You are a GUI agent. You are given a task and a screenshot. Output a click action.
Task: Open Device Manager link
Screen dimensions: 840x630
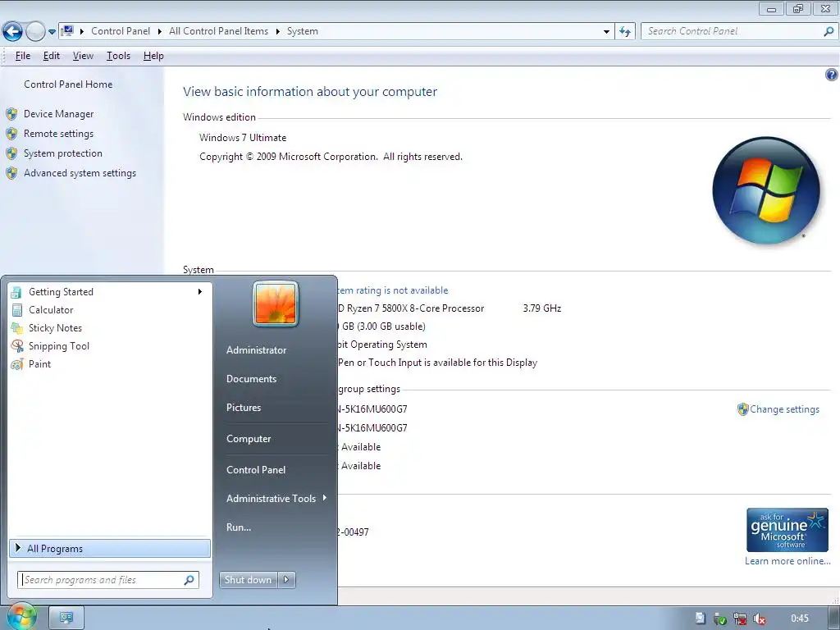[58, 113]
